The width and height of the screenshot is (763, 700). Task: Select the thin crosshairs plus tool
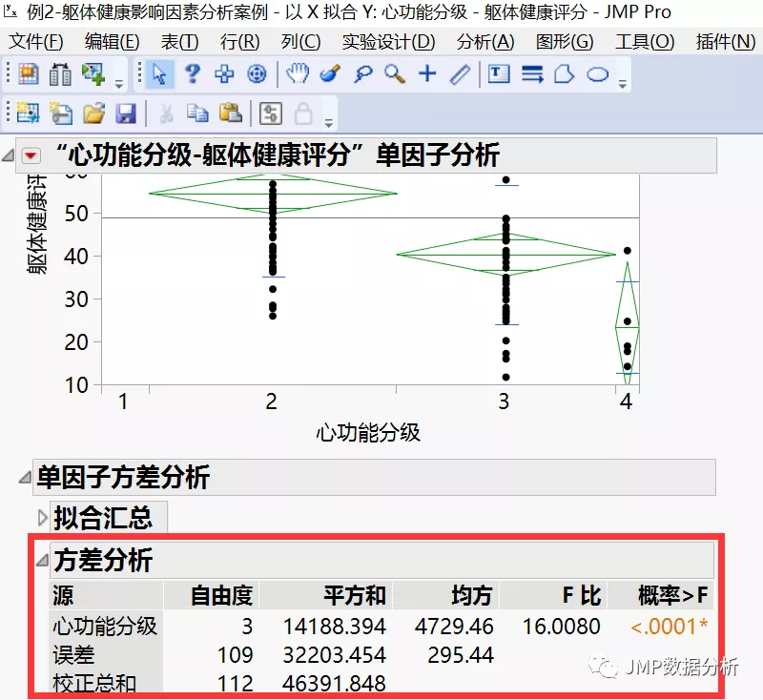(x=427, y=74)
